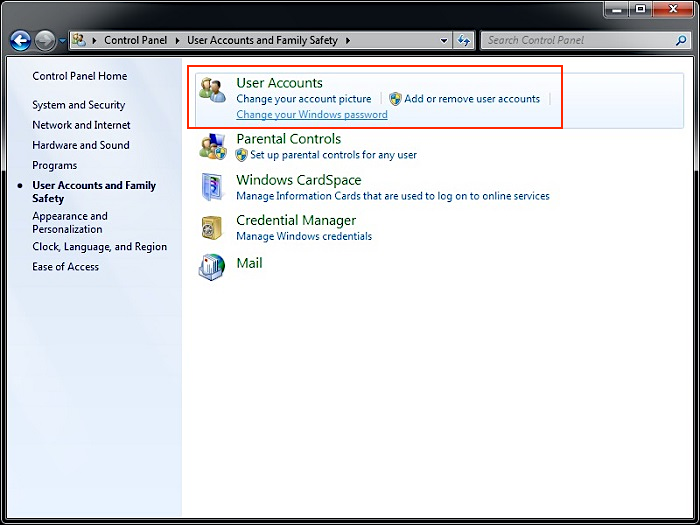Click Add or remove user accounts

[x=472, y=99]
